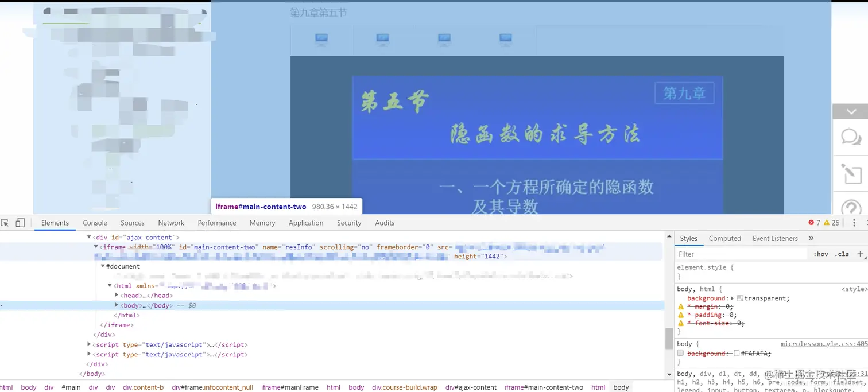Uncheck the strikethrough background: #FAFAFA property
The height and width of the screenshot is (392, 868).
pos(680,353)
